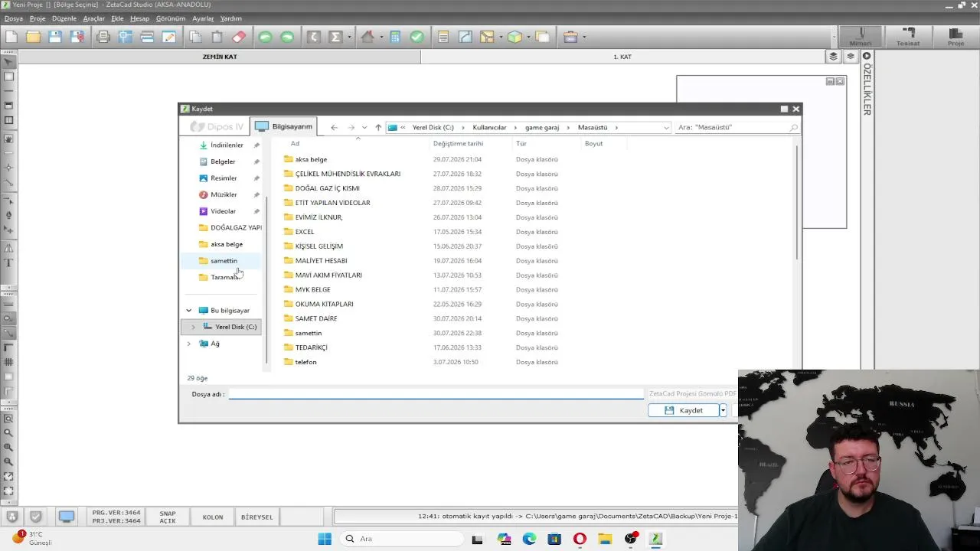Click the layers icon beside 1. KAT
Screen dimensions: 980x551
(x=834, y=57)
